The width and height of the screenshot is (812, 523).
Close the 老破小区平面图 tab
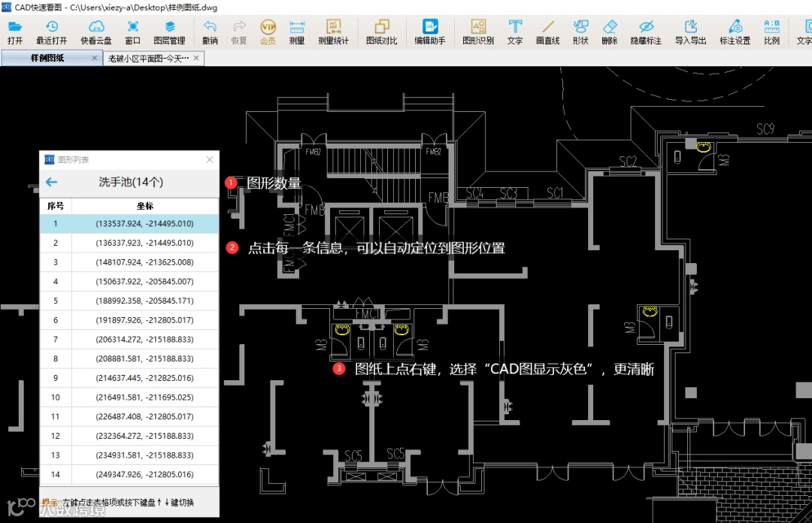[x=196, y=58]
